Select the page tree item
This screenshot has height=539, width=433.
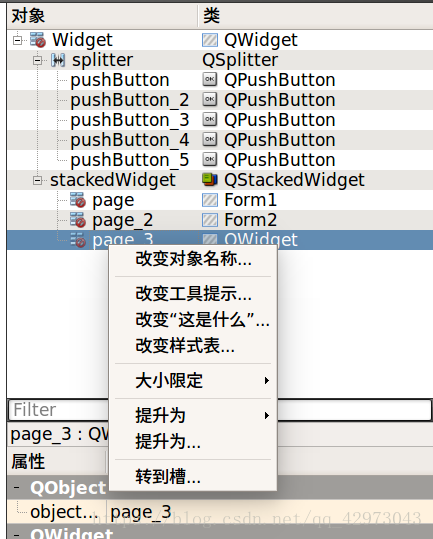[113, 200]
